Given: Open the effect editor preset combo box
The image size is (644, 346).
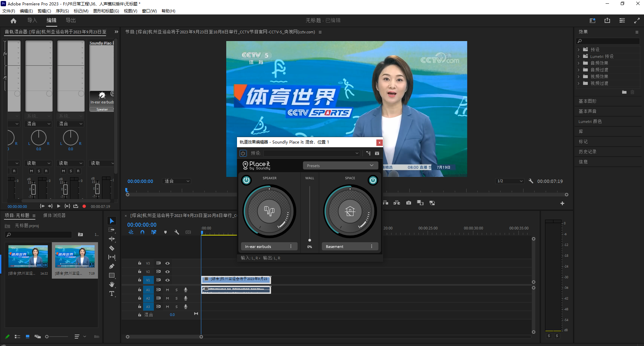Looking at the screenshot, I should (311, 153).
